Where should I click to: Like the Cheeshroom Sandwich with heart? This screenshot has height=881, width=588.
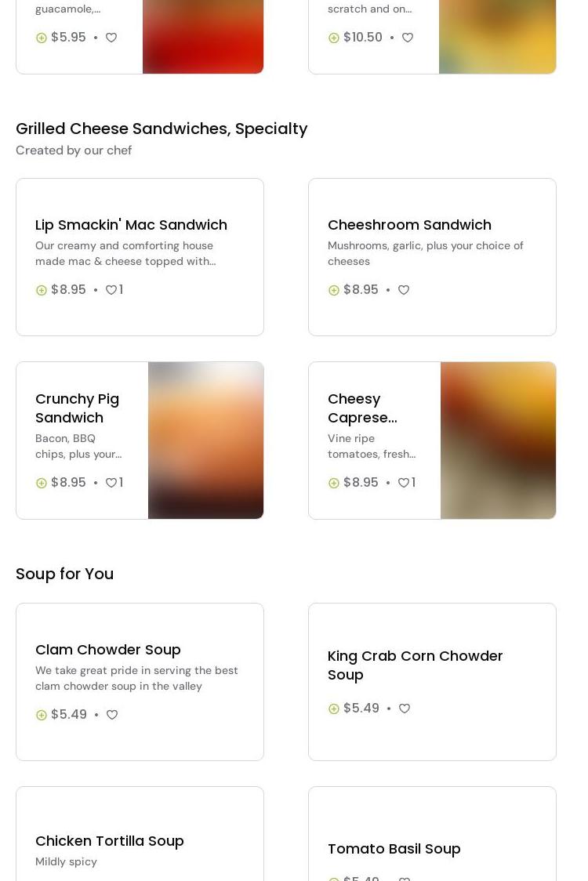(404, 290)
